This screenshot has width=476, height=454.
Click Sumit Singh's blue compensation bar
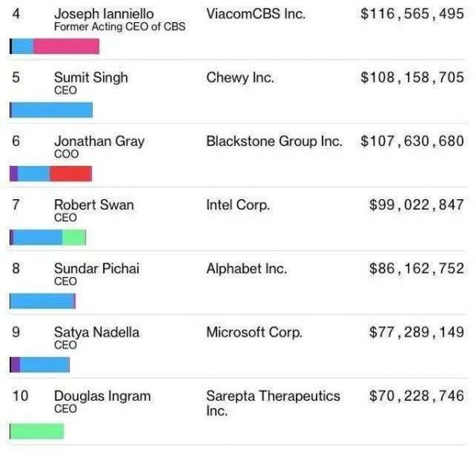[x=51, y=110]
